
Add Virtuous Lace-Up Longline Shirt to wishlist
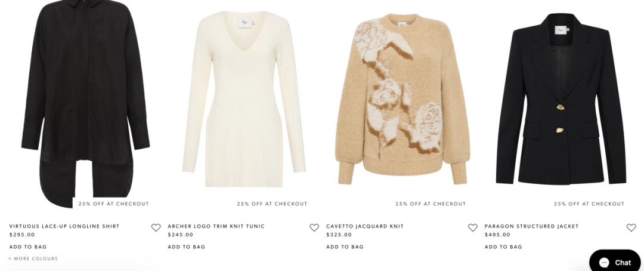[x=156, y=227]
